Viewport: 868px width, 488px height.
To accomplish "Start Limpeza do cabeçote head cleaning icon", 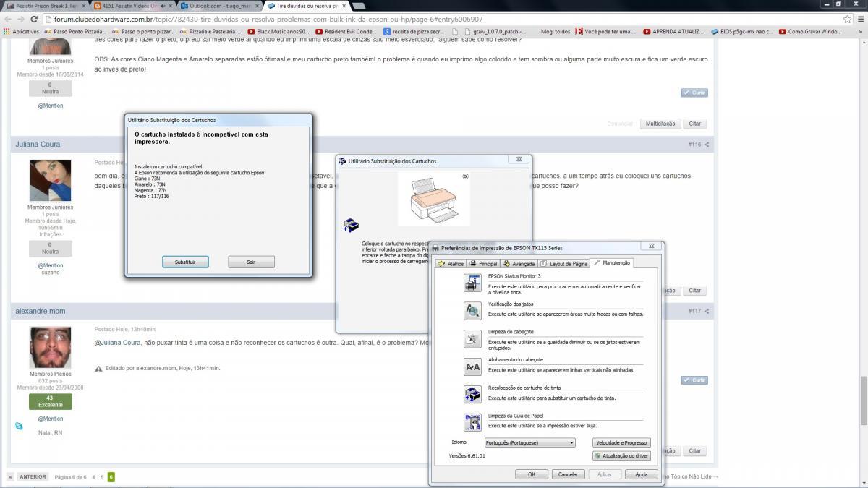I will tap(472, 338).
